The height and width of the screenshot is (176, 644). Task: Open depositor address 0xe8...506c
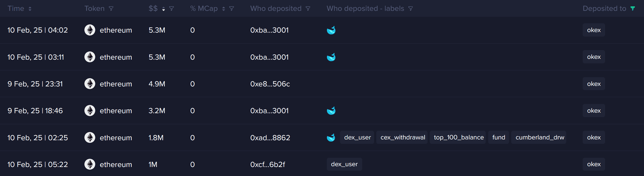click(x=270, y=84)
